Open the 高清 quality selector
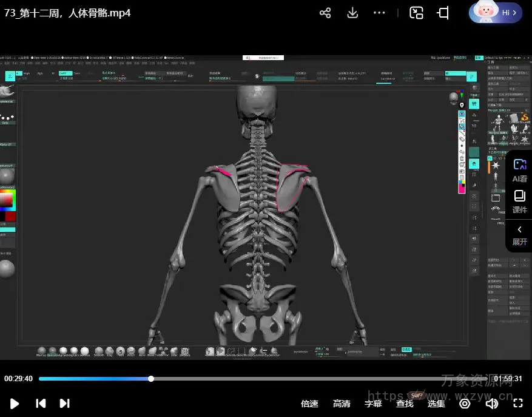Screen dimensions: 532x417 [x=342, y=404]
